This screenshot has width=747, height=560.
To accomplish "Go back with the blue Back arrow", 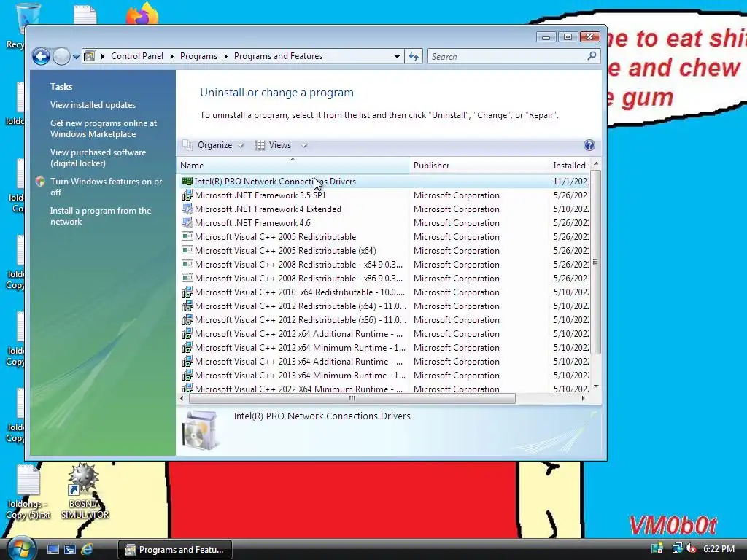I will tap(41, 57).
